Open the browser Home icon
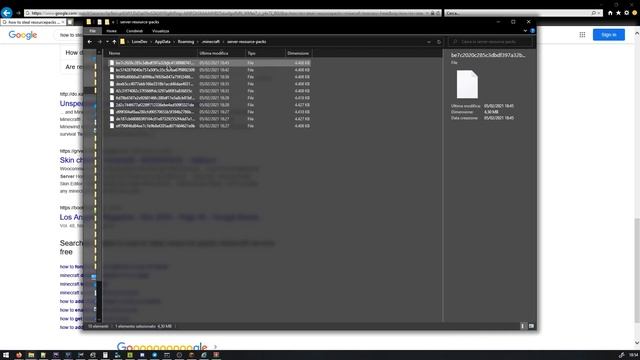This screenshot has height=360, width=640. point(610,13)
